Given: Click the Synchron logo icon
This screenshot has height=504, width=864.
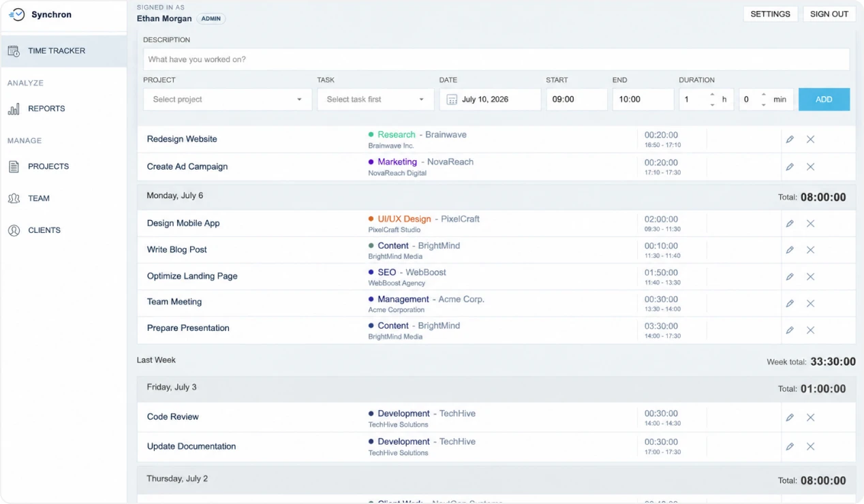Looking at the screenshot, I should pyautogui.click(x=17, y=14).
